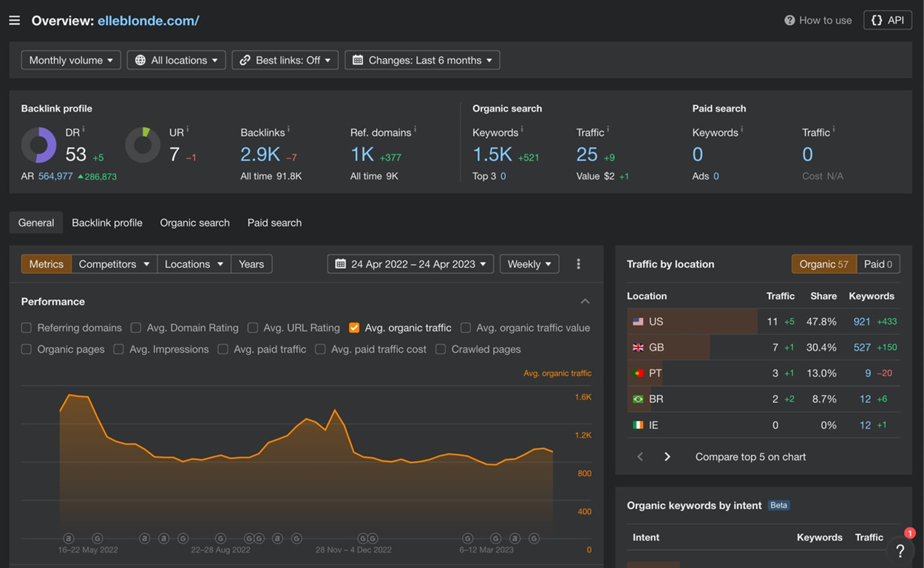The width and height of the screenshot is (924, 568).
Task: Click the US flag icon
Action: tap(638, 322)
